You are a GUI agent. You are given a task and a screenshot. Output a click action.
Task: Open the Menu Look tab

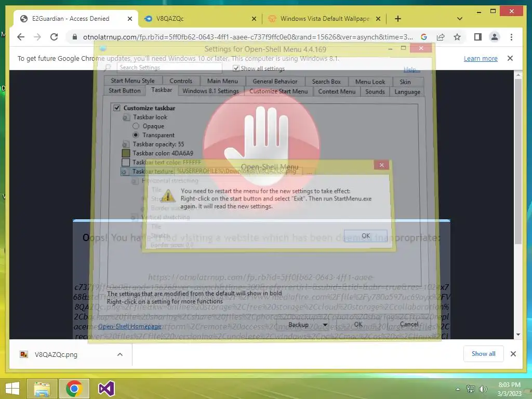(x=370, y=82)
